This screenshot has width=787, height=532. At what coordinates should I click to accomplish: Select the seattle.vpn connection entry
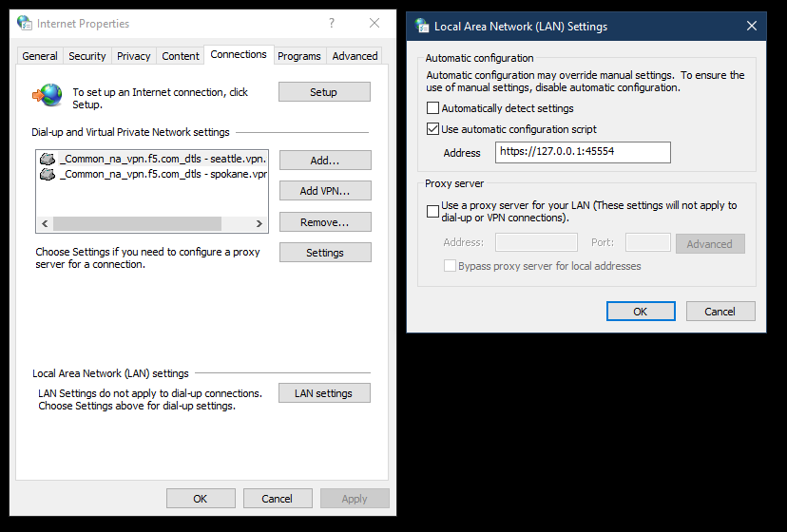click(x=152, y=159)
